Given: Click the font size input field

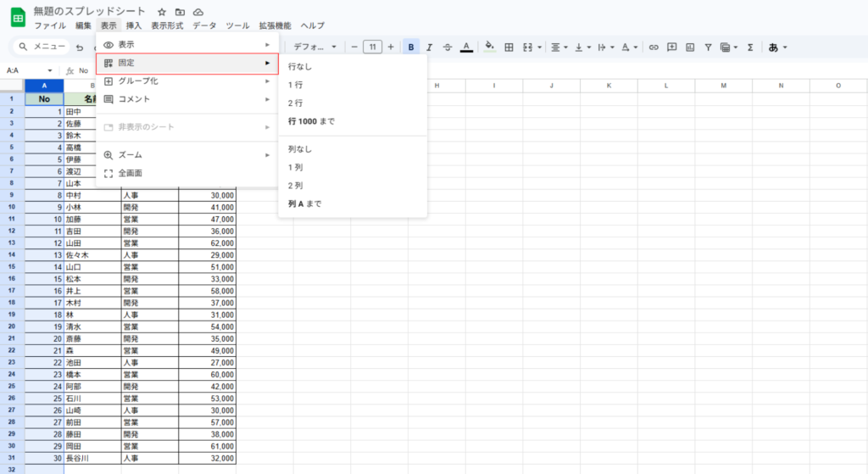Looking at the screenshot, I should click(372, 47).
